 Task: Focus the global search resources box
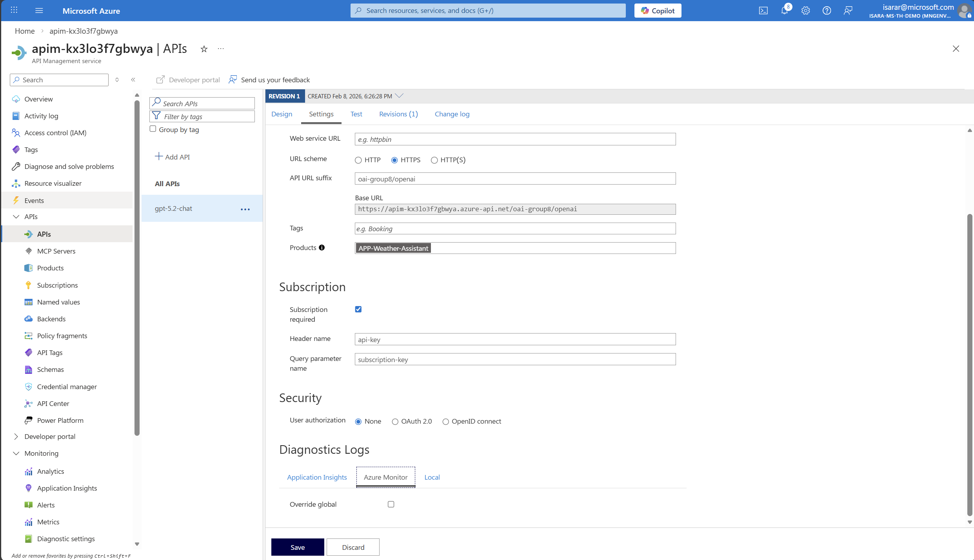[488, 11]
